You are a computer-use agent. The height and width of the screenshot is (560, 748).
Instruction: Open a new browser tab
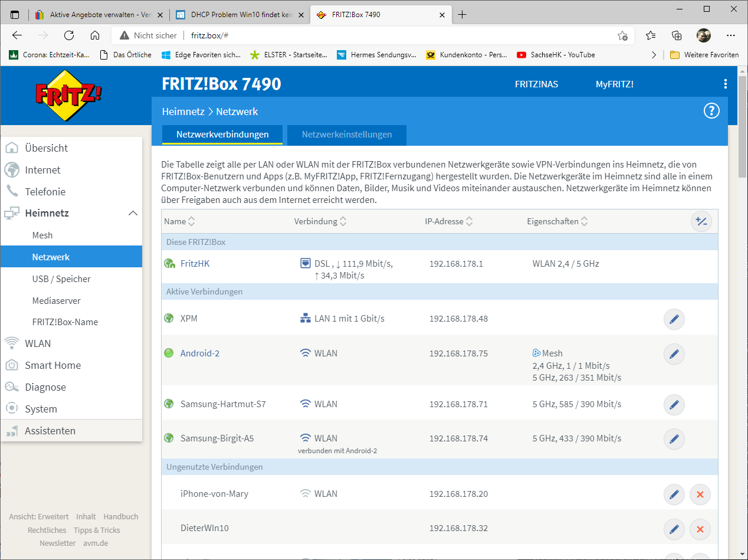coord(462,15)
